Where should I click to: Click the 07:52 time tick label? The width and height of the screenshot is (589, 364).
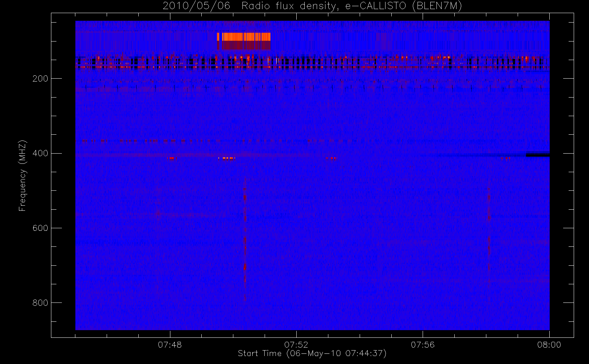296,345
